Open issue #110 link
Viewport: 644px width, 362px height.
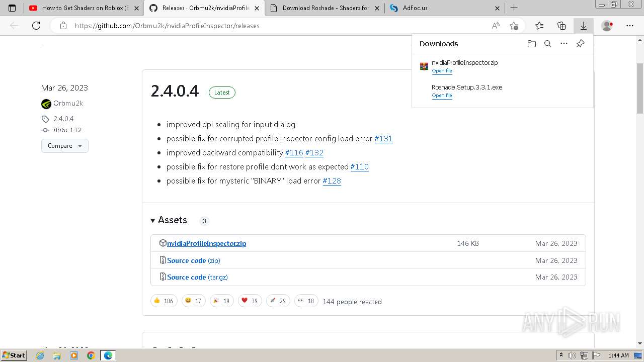pyautogui.click(x=360, y=166)
